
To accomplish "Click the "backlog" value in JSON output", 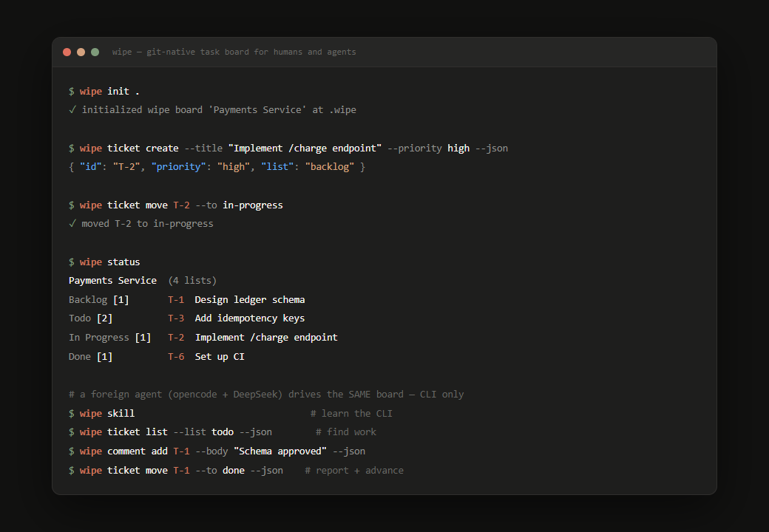I will click(x=330, y=166).
